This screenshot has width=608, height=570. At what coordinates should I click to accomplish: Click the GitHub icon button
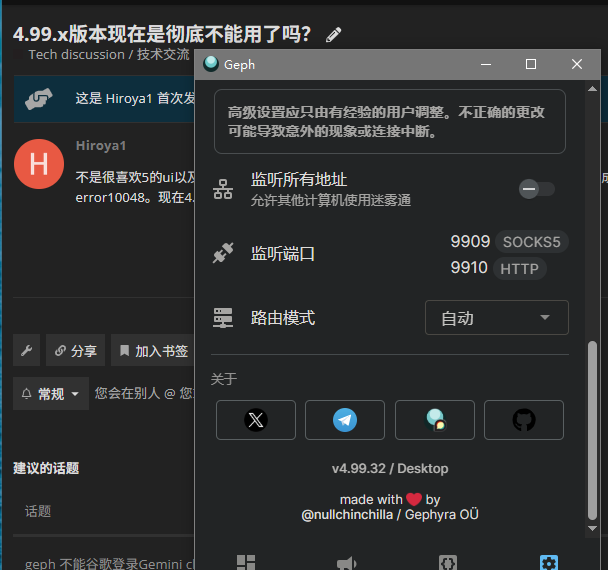524,420
